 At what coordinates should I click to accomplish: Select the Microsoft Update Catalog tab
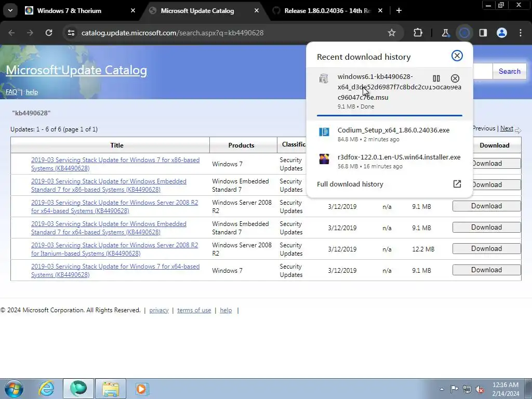coord(197,10)
